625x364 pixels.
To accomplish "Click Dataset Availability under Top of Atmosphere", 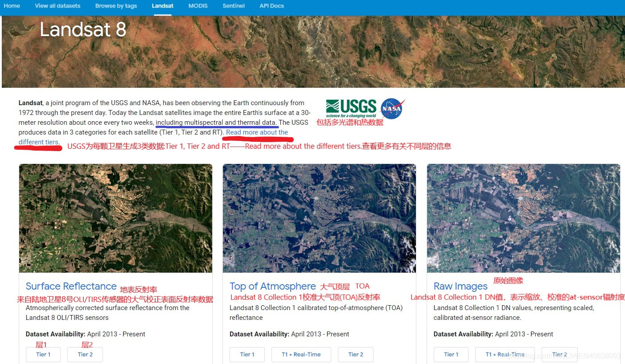I will pos(289,334).
